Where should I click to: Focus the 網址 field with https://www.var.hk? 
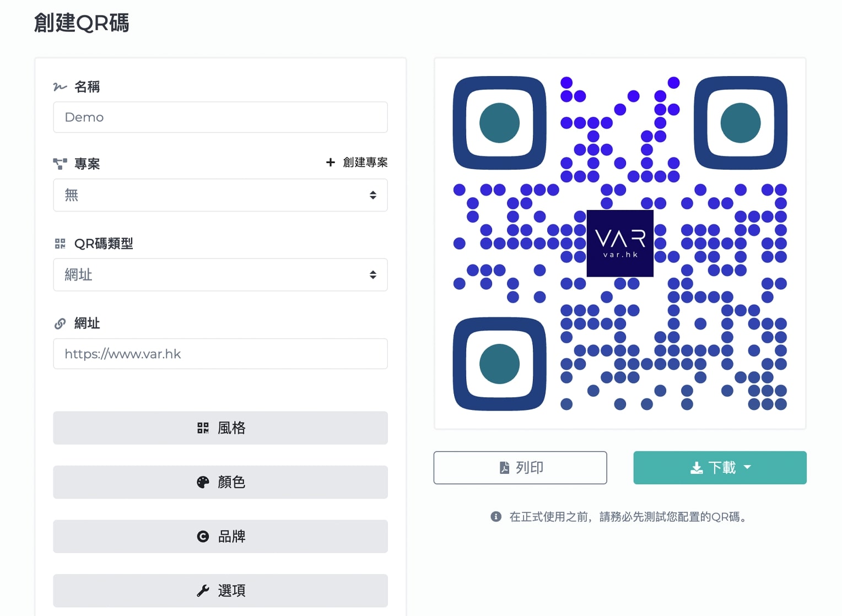220,354
